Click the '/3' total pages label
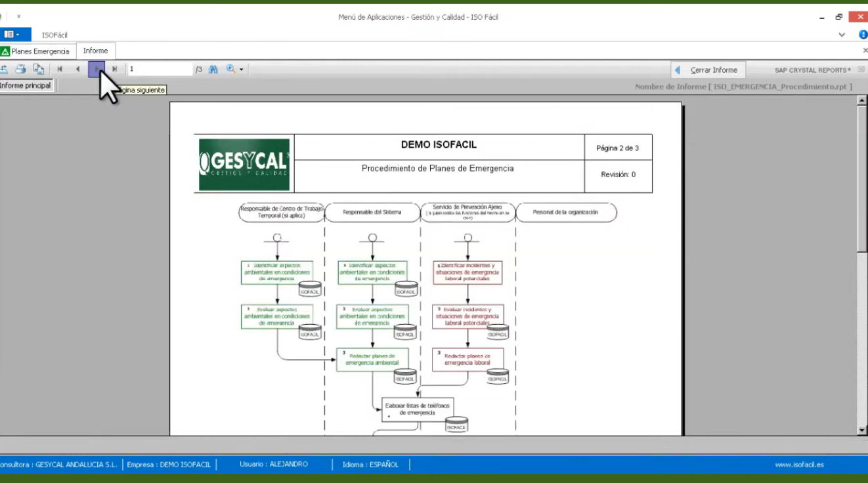 tap(199, 70)
